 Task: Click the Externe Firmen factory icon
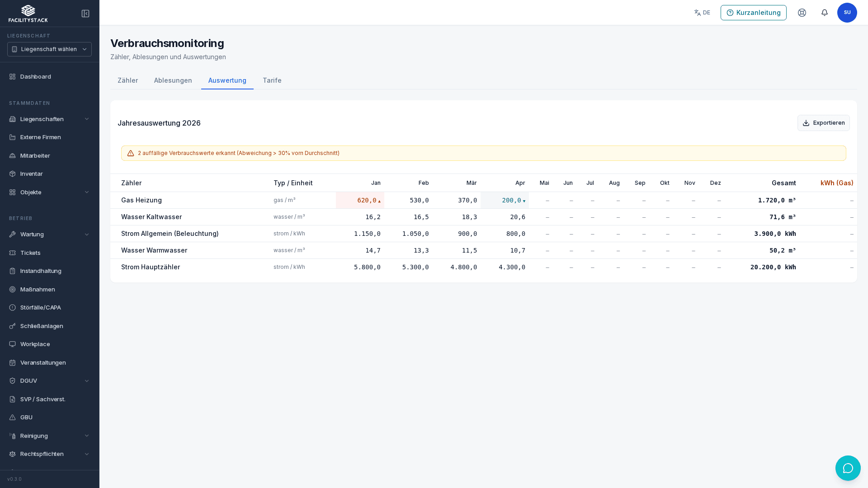[13, 137]
